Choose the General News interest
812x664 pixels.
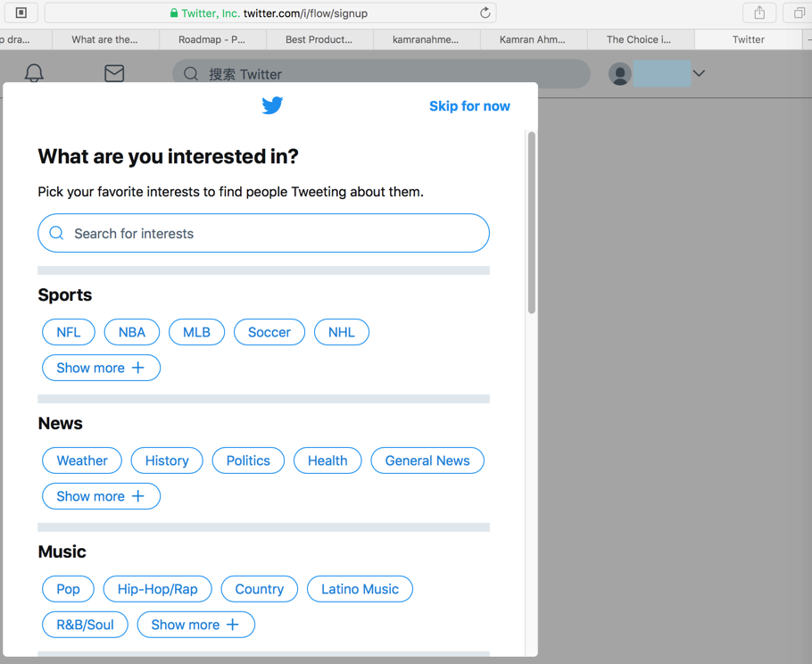coord(427,461)
